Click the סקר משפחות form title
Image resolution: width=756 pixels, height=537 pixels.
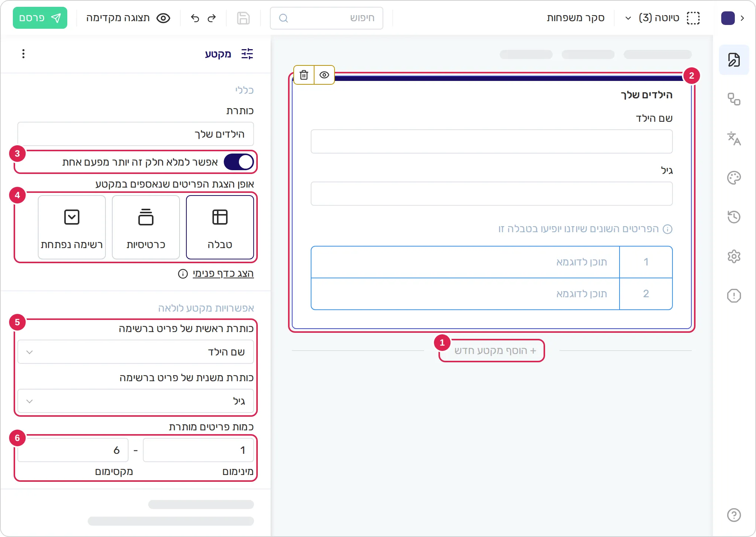click(576, 18)
